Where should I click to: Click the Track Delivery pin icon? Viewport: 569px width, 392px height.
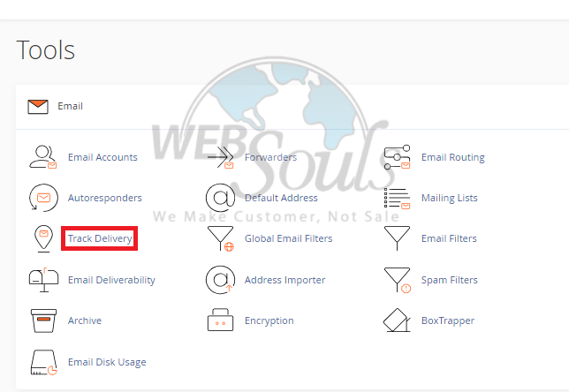coord(43,238)
